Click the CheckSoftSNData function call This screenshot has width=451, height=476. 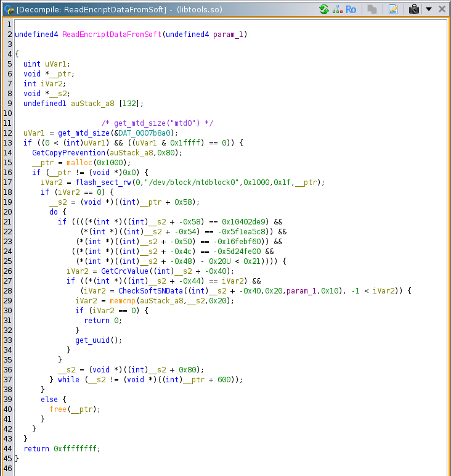pos(151,291)
